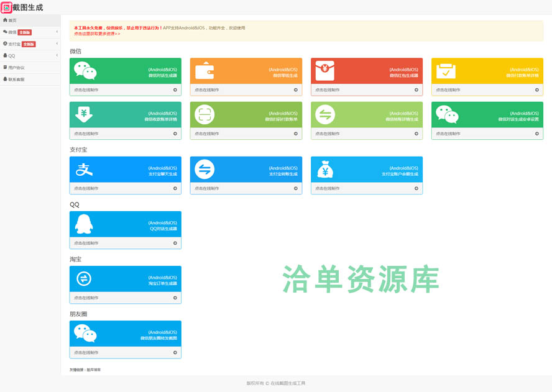Click the 截图生成 logo icon
The height and width of the screenshot is (392, 552).
pos(6,7)
